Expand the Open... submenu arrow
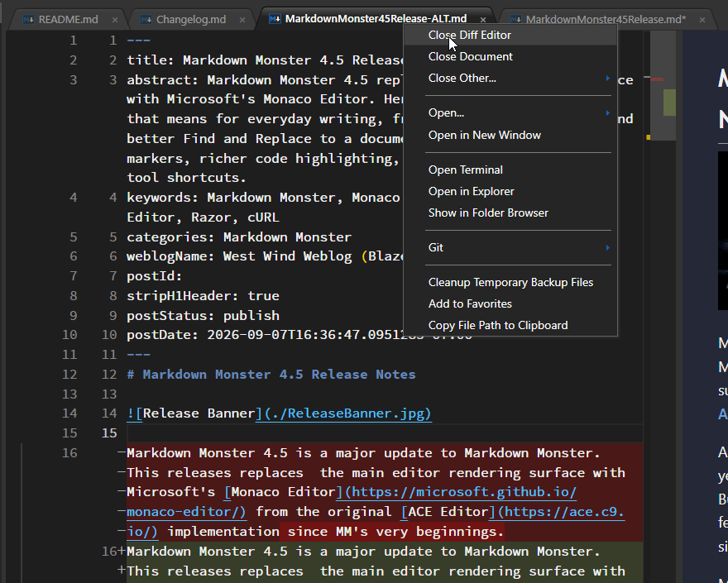Screen dimensions: 728x583 [608, 112]
